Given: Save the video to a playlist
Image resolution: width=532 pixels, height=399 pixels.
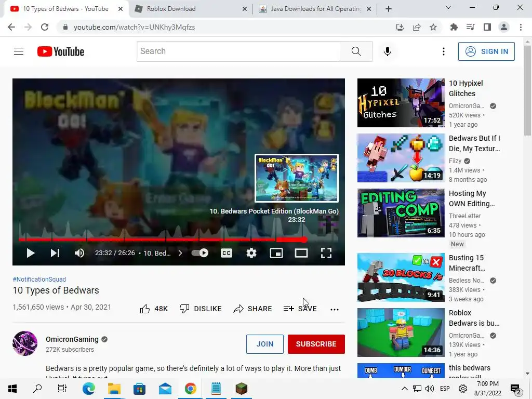Looking at the screenshot, I should pyautogui.click(x=300, y=309).
